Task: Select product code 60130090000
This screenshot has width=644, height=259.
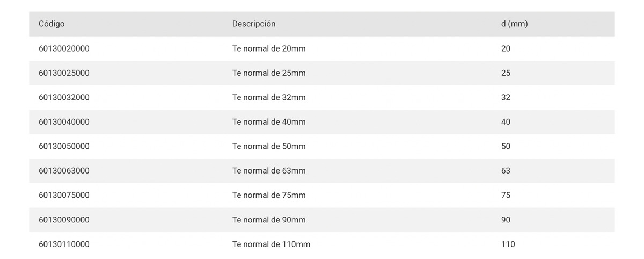Action: point(64,220)
